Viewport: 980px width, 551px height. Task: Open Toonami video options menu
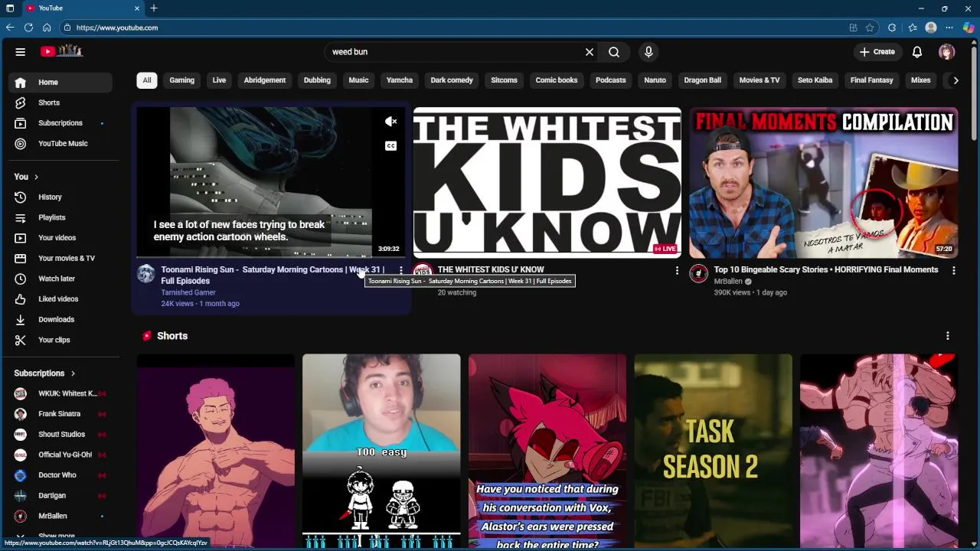point(401,271)
